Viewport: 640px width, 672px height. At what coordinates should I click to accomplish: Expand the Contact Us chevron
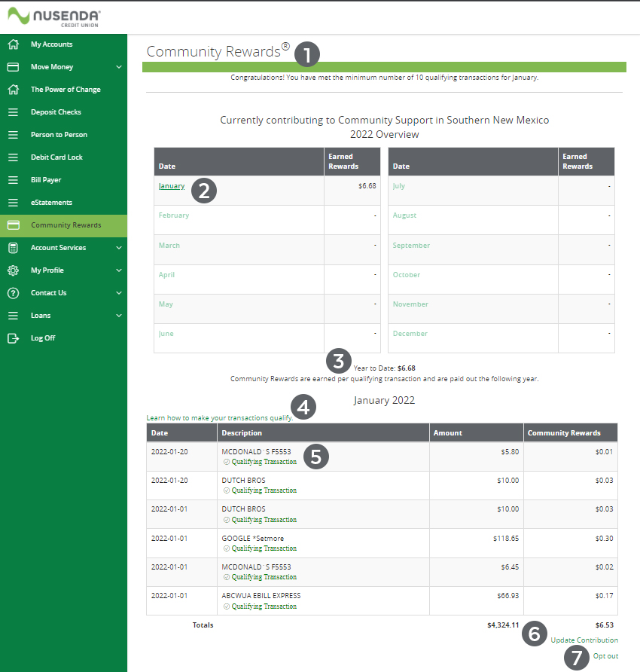[119, 293]
